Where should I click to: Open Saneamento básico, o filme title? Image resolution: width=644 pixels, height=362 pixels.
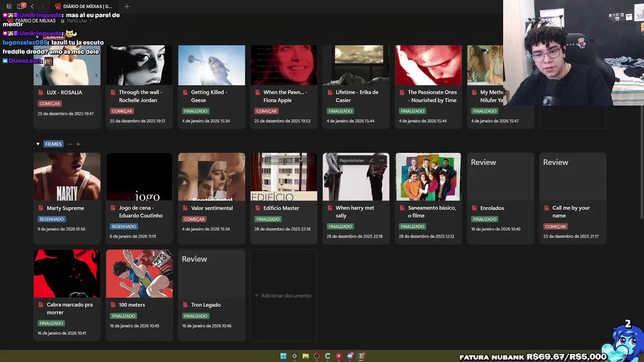(x=432, y=212)
